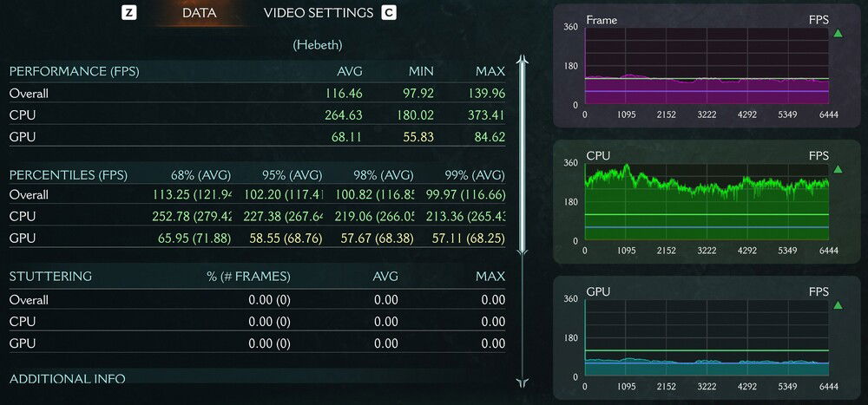
Task: Click the green triangle on CPU graph
Action: (x=838, y=169)
